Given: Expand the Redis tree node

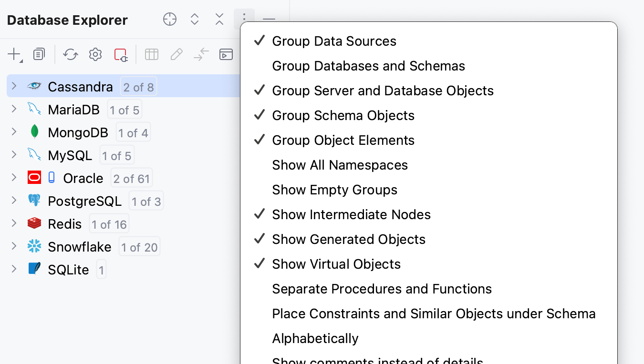Looking at the screenshot, I should pos(14,223).
